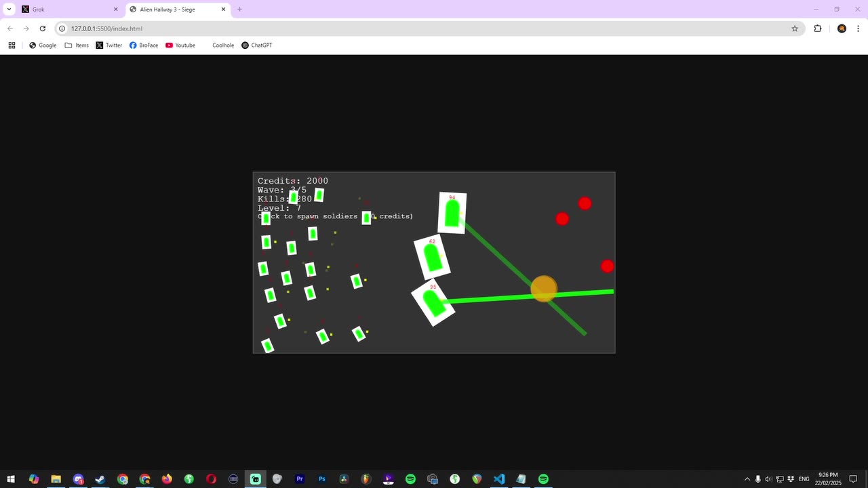The image size is (868, 488).
Task: Open Adobe Premiere Pro from the taskbar
Action: click(300, 479)
